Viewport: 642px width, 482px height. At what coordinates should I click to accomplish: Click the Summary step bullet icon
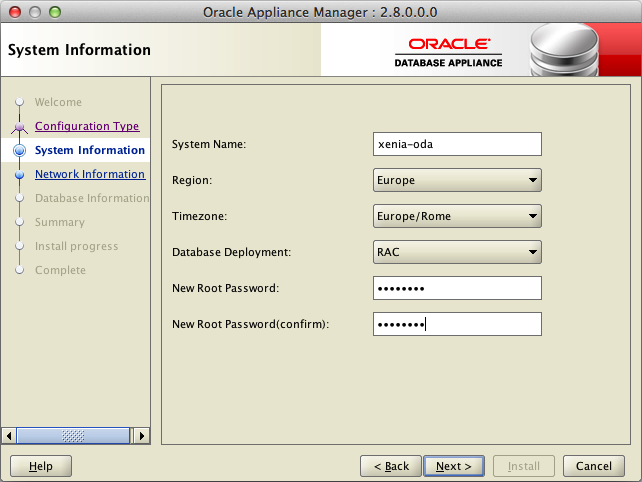(x=19, y=222)
